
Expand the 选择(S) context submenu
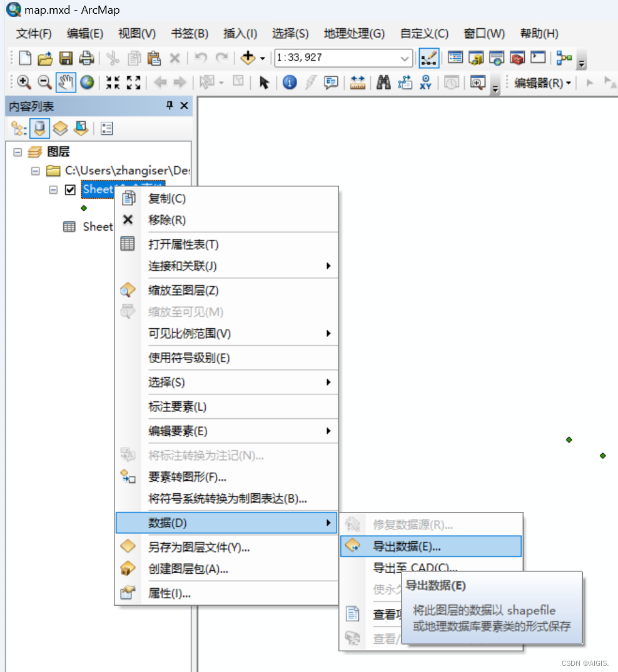[x=328, y=382]
